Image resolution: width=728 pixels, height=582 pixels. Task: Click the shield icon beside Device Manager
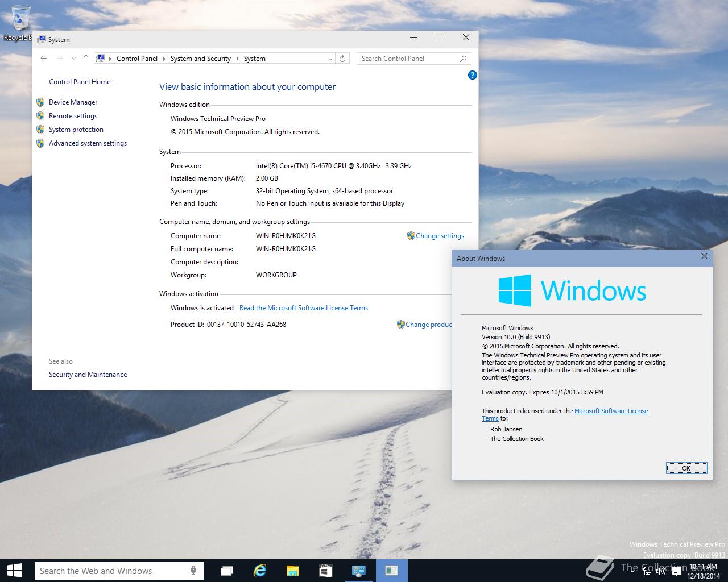pos(40,102)
